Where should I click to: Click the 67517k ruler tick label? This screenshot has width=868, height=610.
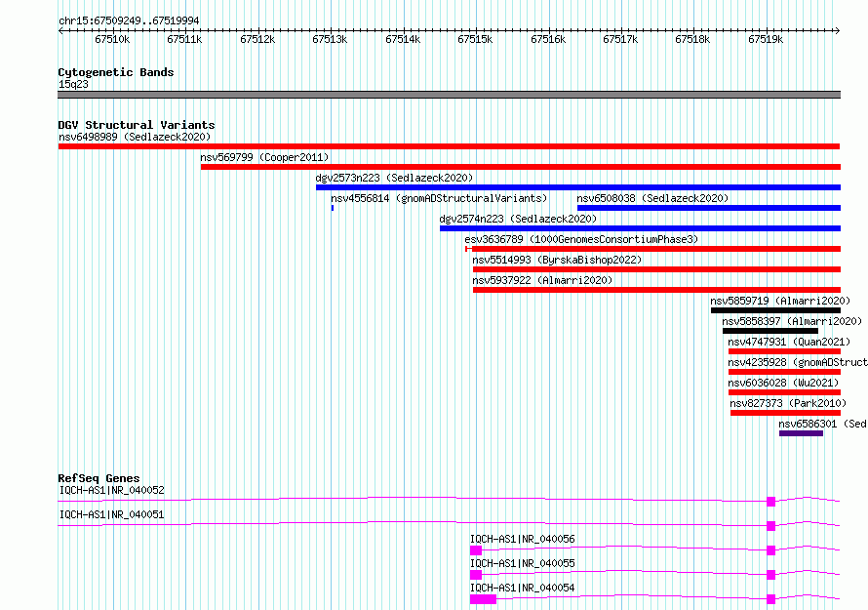[x=620, y=39]
